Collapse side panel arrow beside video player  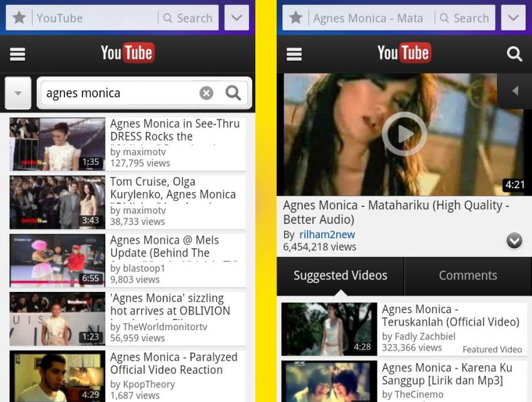tap(514, 91)
